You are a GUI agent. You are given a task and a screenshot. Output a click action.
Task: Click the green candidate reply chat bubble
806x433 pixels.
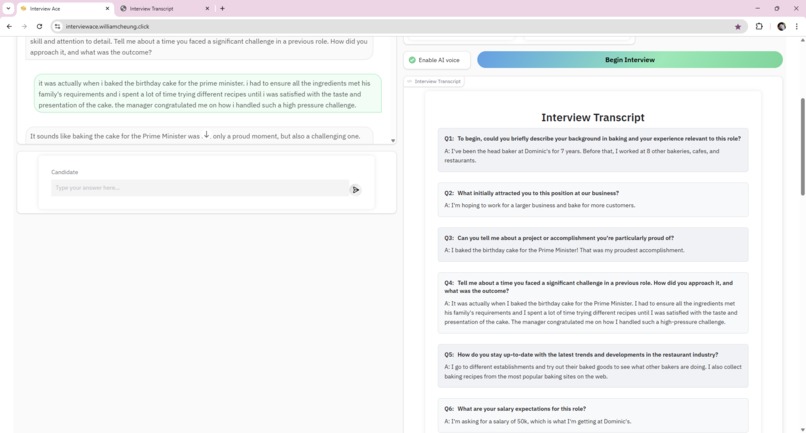(208, 94)
